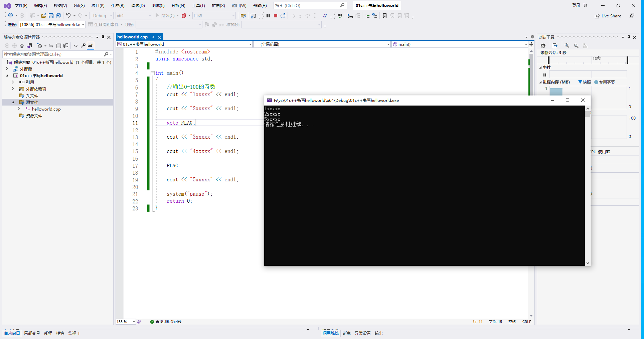Pause debugging with Break All
Screen dimensions: 644x339
coord(268,16)
